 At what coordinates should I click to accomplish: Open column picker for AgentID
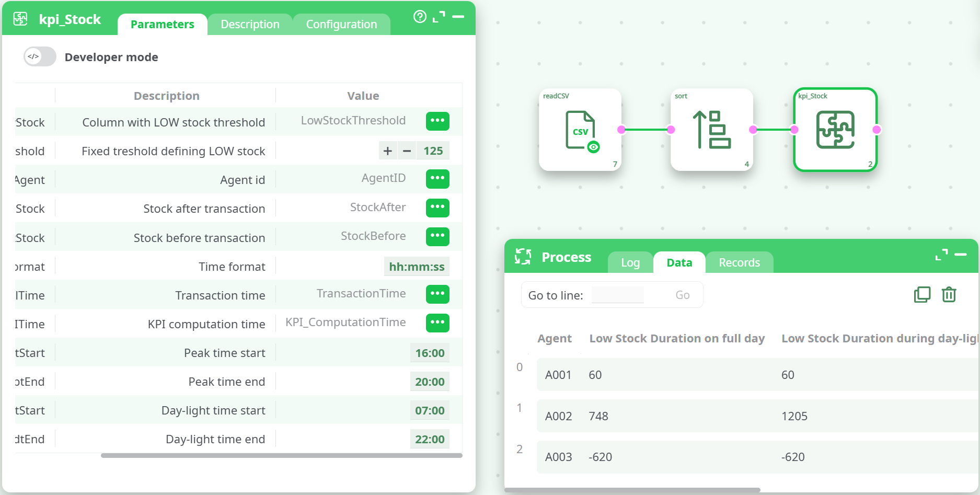coord(437,179)
